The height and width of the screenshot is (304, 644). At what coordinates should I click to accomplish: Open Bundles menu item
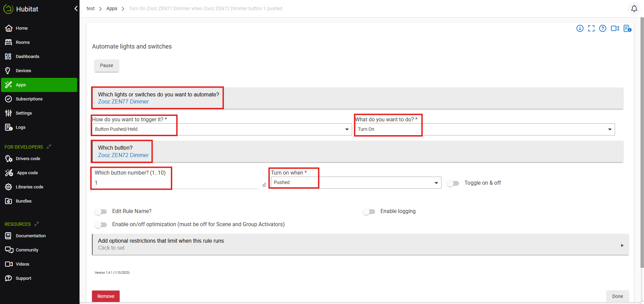39,201
